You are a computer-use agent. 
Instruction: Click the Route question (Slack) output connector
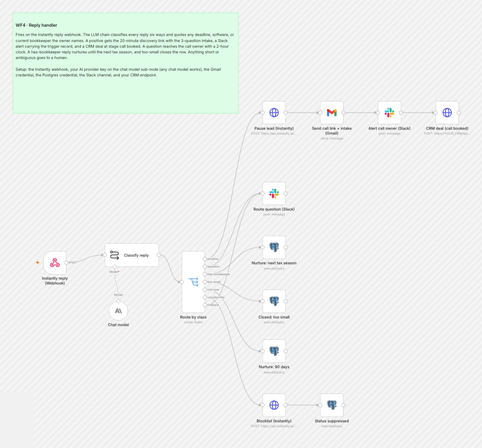point(286,193)
